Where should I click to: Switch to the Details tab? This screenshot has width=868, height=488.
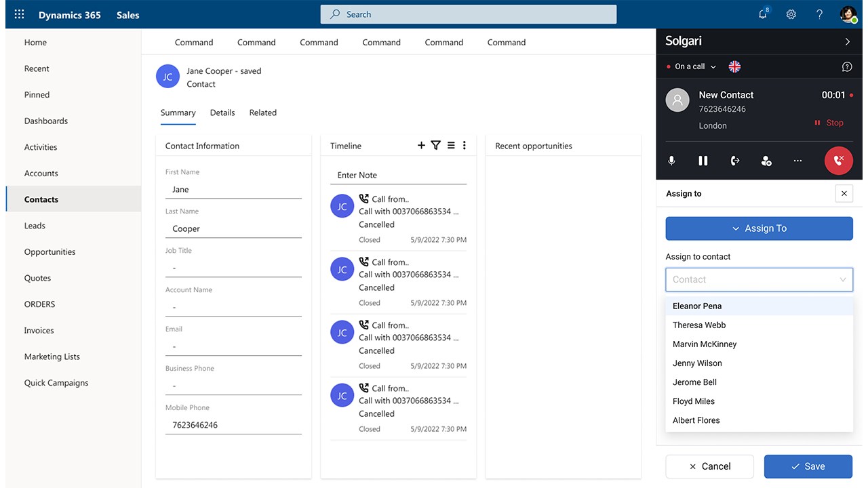(222, 113)
